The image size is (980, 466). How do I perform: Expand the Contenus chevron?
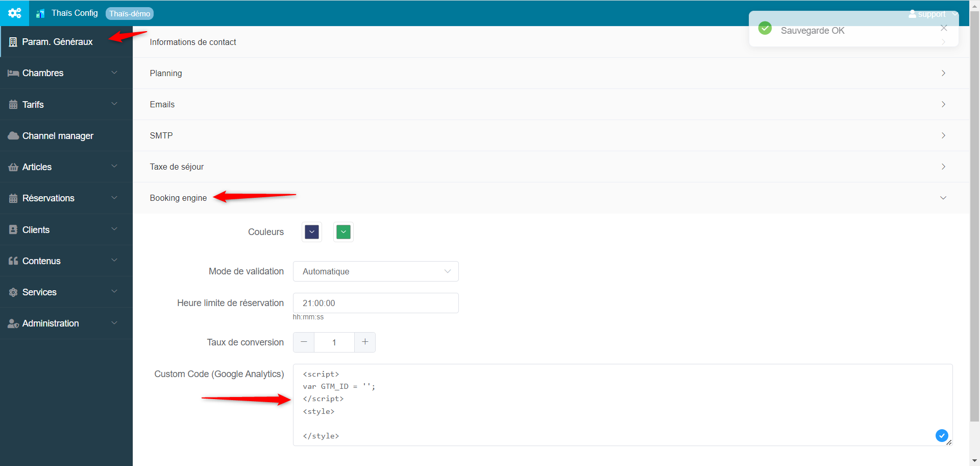point(114,260)
